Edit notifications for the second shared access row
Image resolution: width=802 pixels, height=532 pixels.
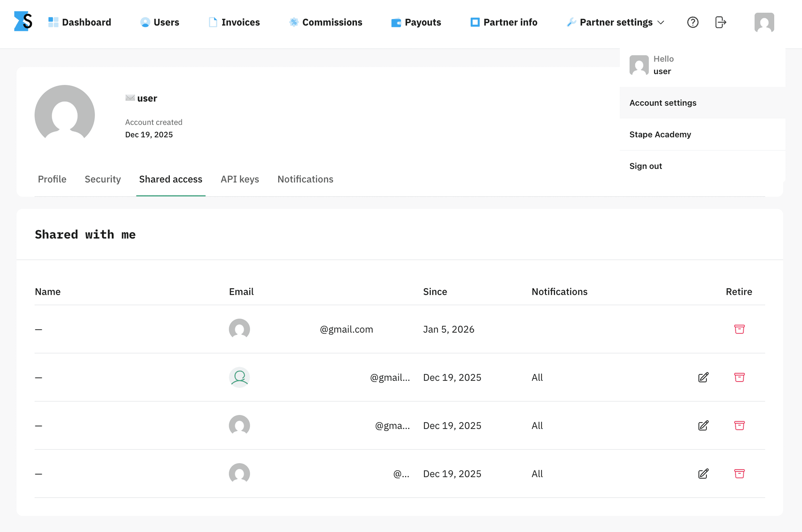[x=703, y=377]
